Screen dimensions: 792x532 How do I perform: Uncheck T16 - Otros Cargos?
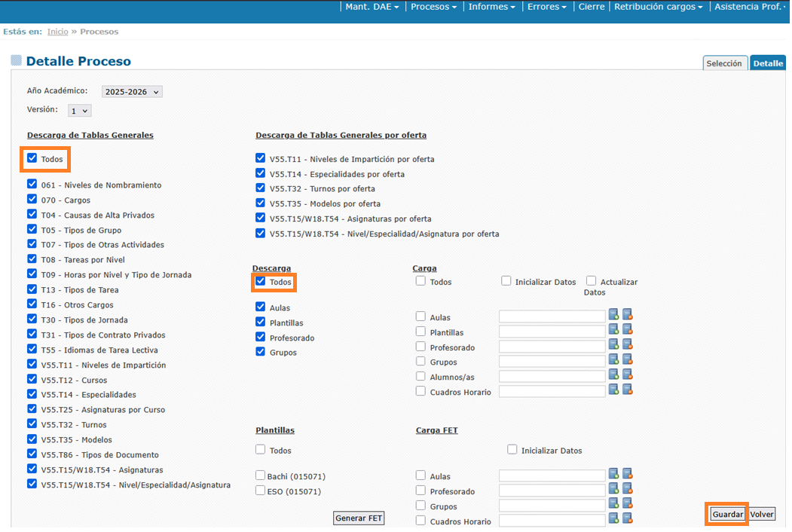32,304
